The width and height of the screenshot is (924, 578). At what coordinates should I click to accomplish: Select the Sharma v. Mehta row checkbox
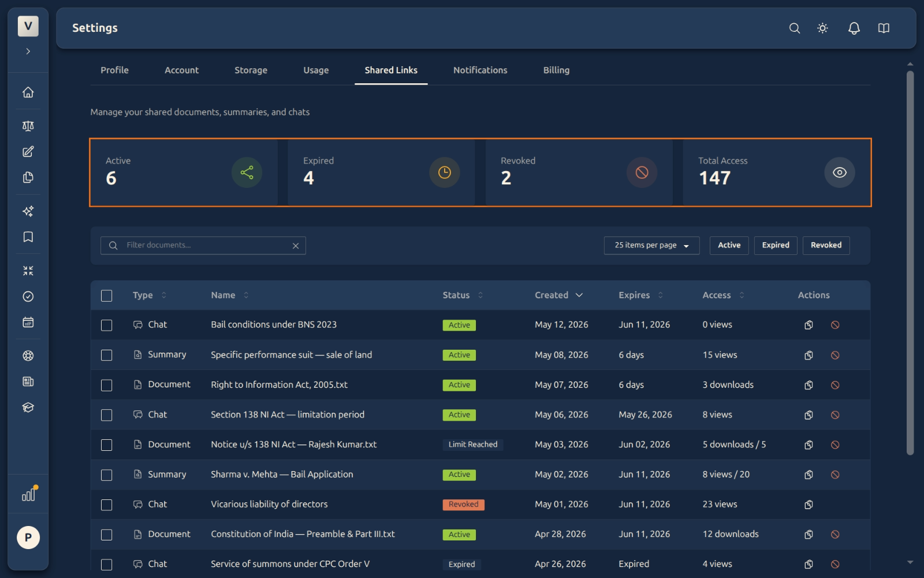coord(106,475)
